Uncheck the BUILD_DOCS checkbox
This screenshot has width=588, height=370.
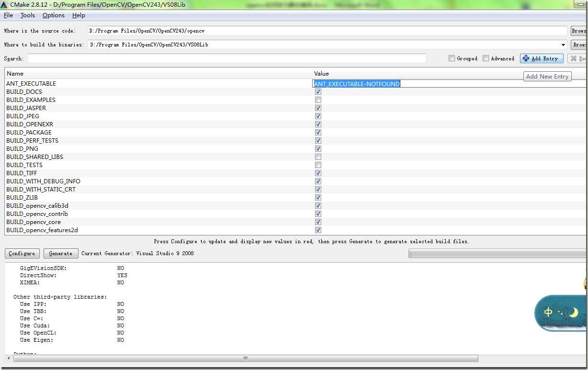[x=318, y=92]
